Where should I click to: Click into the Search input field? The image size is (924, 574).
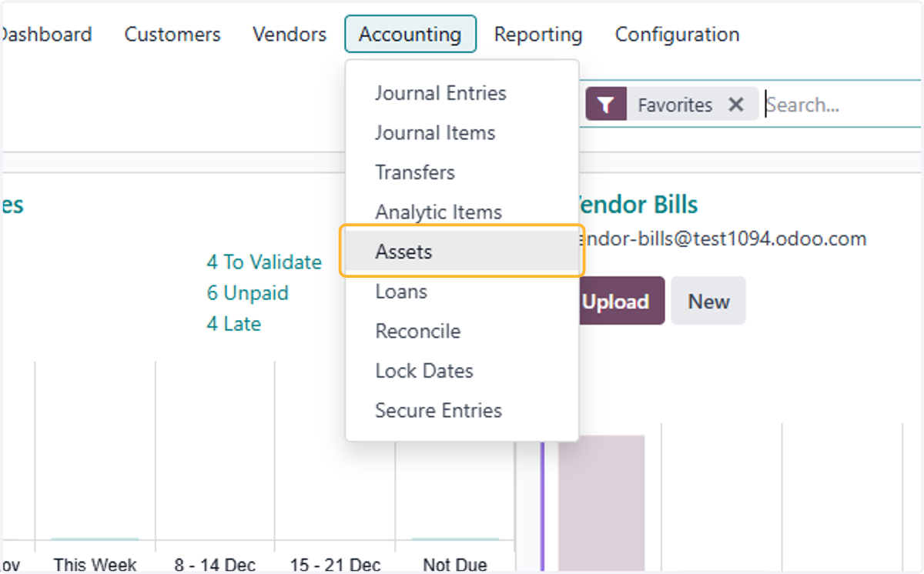(842, 105)
